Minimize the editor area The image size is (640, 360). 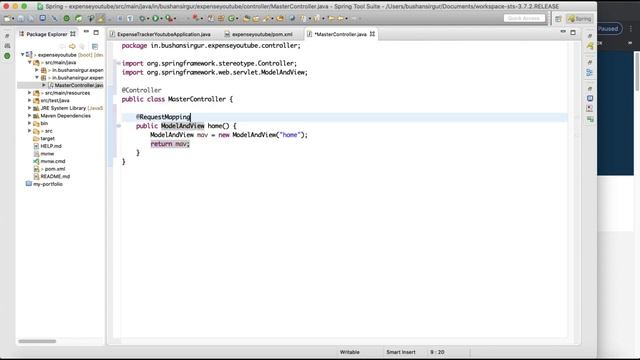pyautogui.click(x=563, y=32)
